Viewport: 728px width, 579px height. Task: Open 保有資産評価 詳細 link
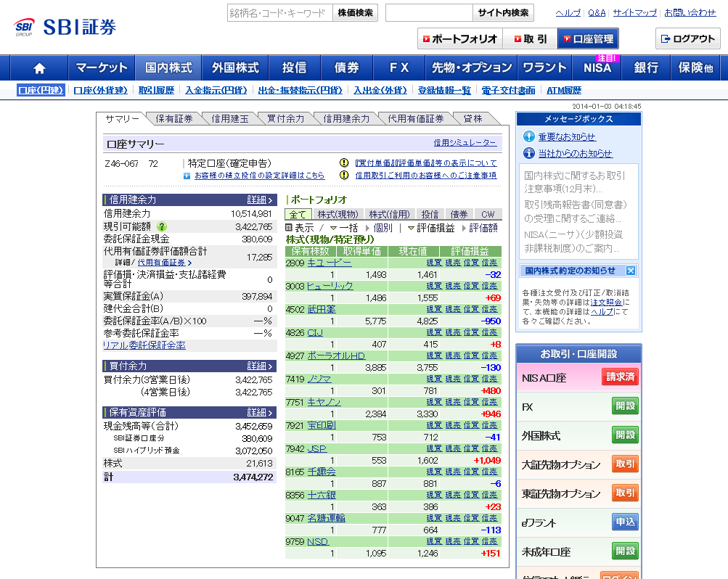[260, 412]
